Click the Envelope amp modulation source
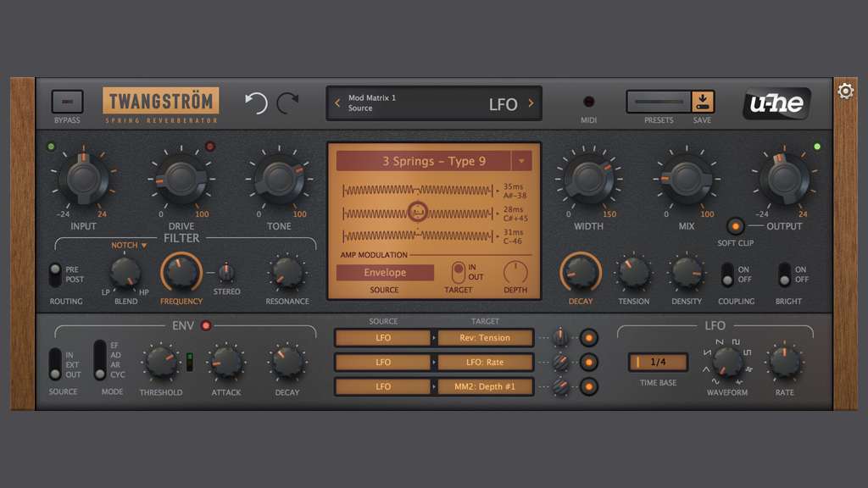 click(x=385, y=273)
